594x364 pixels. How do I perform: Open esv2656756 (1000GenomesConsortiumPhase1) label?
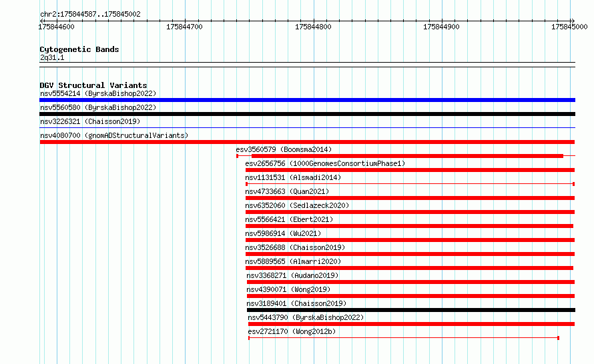(325, 163)
